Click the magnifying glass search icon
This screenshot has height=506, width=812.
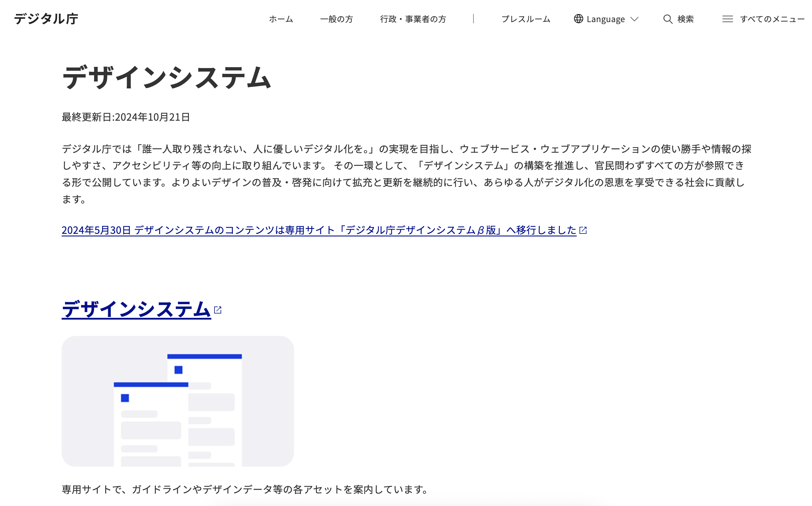pyautogui.click(x=668, y=19)
